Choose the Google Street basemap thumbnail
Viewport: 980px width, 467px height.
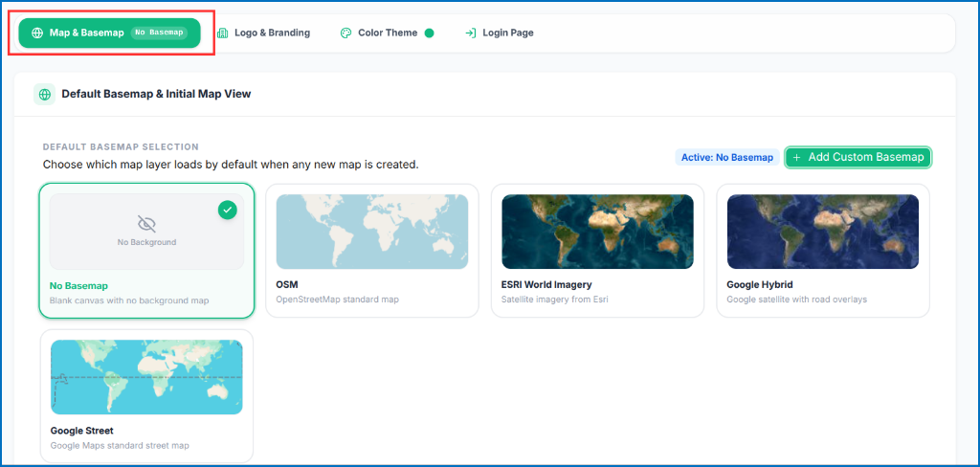click(146, 377)
